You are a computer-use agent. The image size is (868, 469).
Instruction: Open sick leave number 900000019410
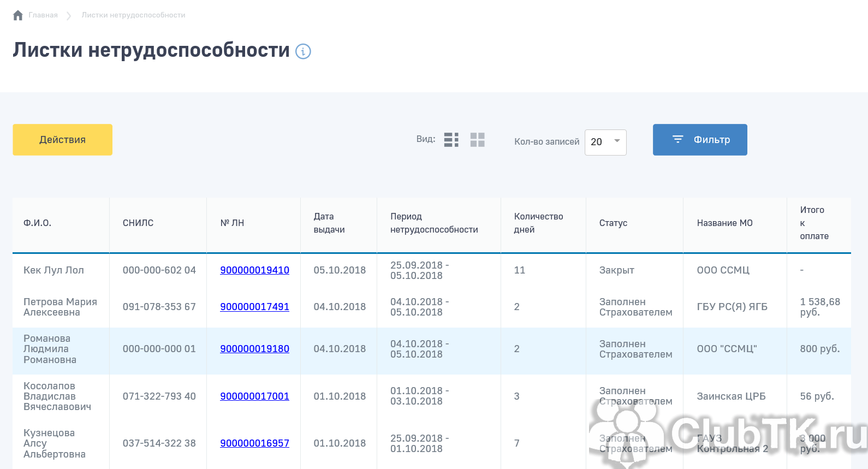tap(255, 270)
